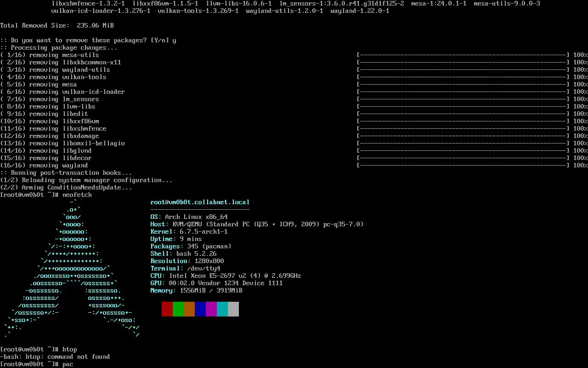This screenshot has height=368, width=588.
Task: Click the 'htop' command on its prompt line
Action: pyautogui.click(x=70, y=350)
